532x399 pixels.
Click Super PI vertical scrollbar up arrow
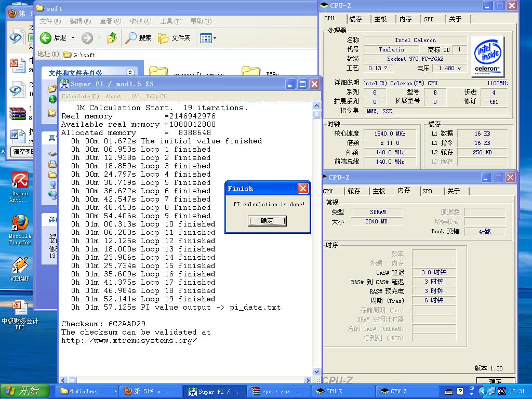(316, 105)
